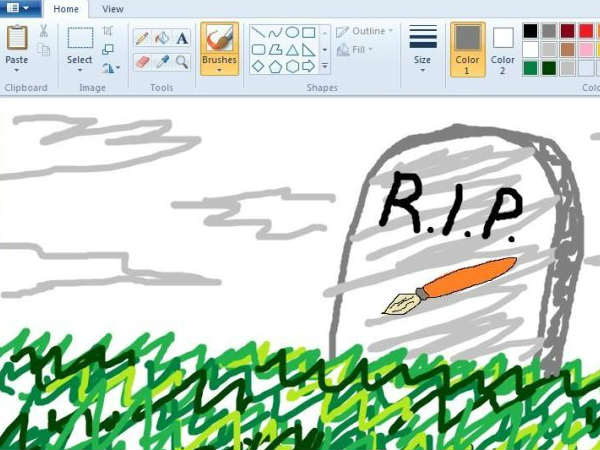Screen dimensions: 600x450
Task: Choose the green palette swatch
Action: click(530, 68)
